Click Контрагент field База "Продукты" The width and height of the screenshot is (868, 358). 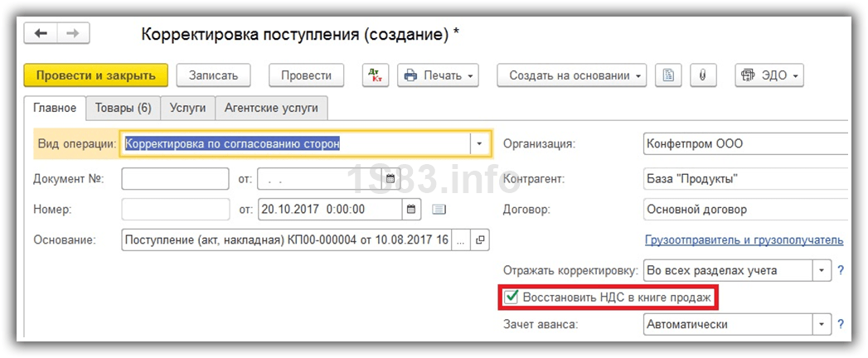click(x=745, y=179)
